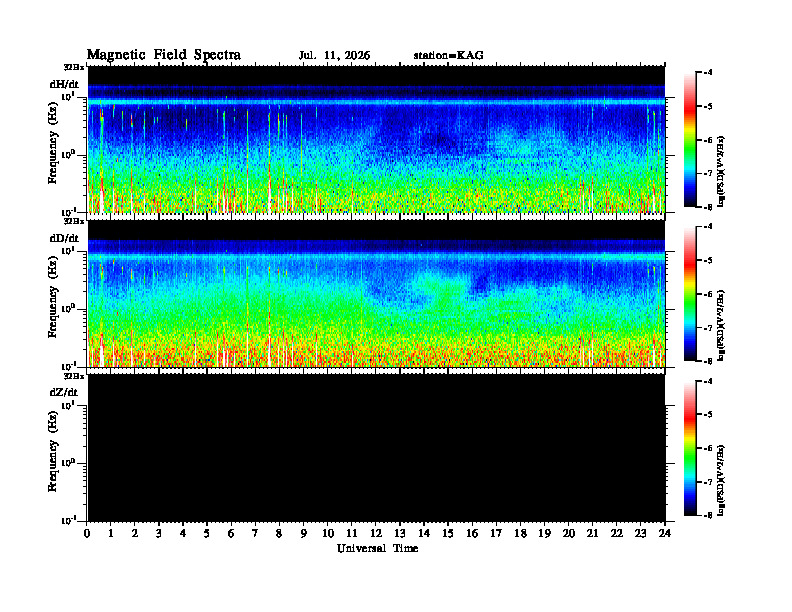Image resolution: width=792 pixels, height=612 pixels.
Task: Click hour tick label "24" on the time axis
Action: 665,534
